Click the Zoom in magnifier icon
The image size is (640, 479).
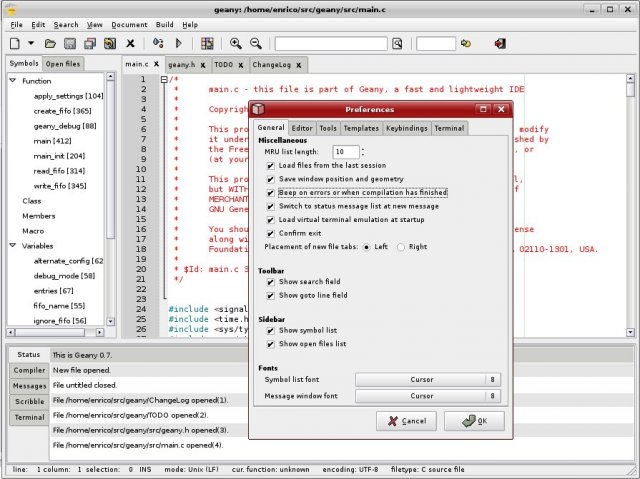[x=236, y=43]
